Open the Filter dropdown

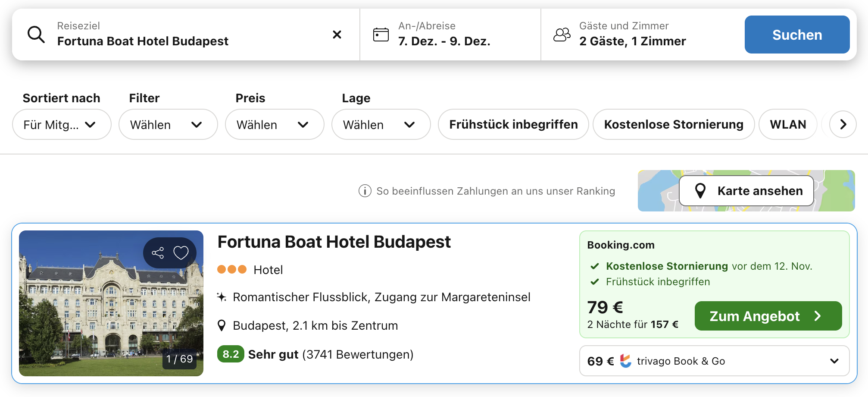(168, 125)
